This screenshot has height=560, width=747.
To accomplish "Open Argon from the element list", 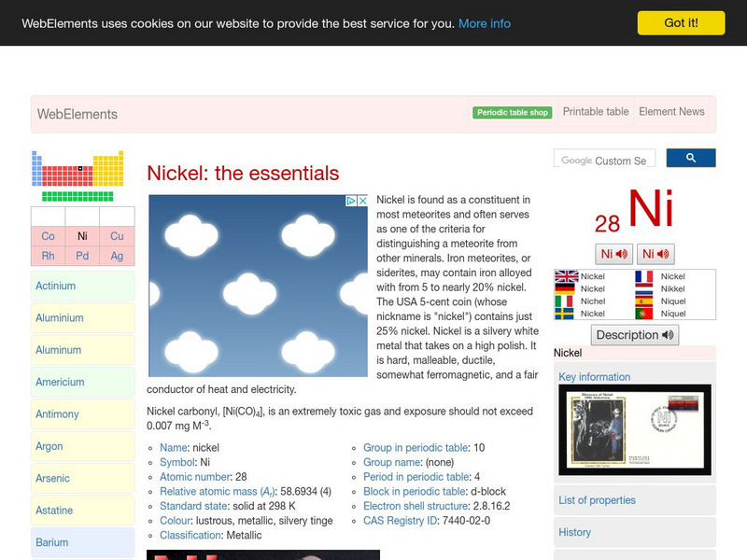I will [x=83, y=446].
